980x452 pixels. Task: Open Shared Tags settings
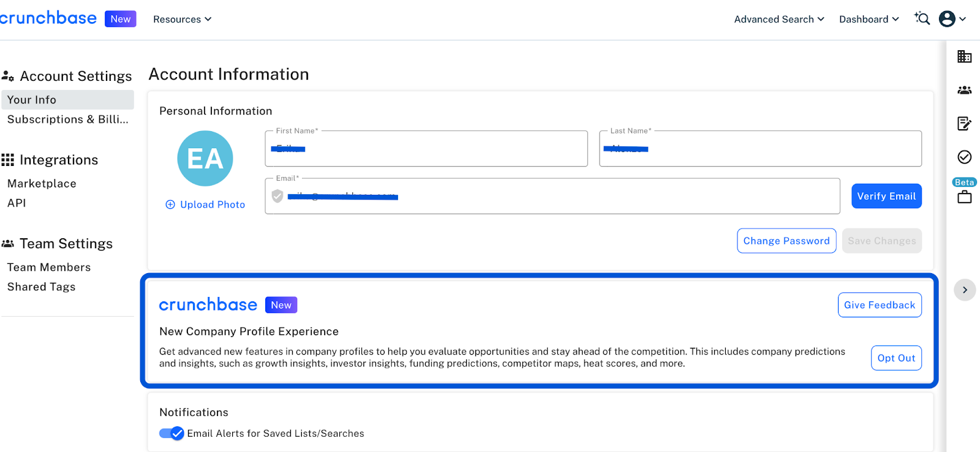pyautogui.click(x=42, y=287)
